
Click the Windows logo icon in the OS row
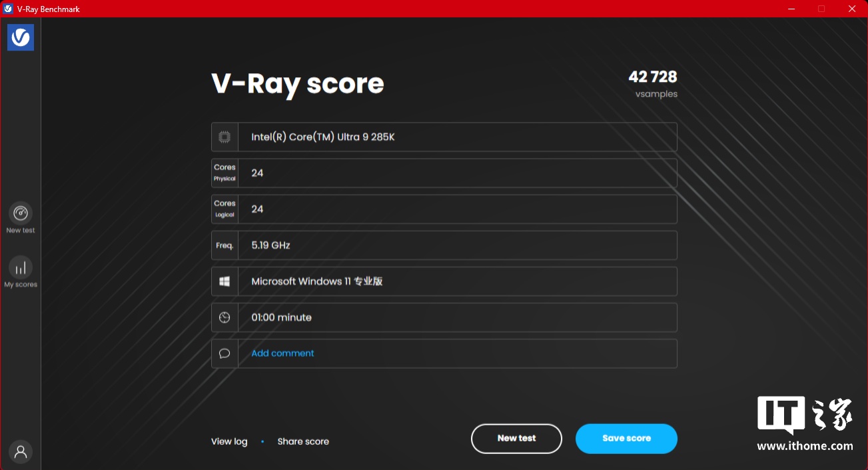pos(224,281)
